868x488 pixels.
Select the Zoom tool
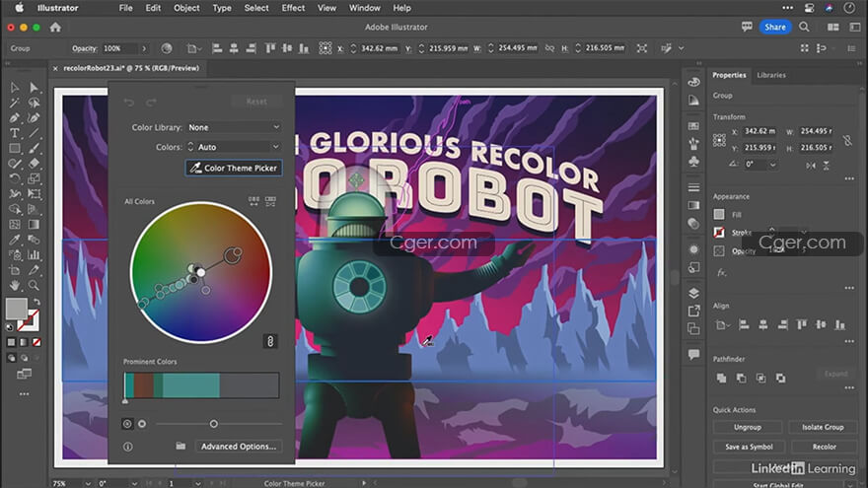(34, 286)
